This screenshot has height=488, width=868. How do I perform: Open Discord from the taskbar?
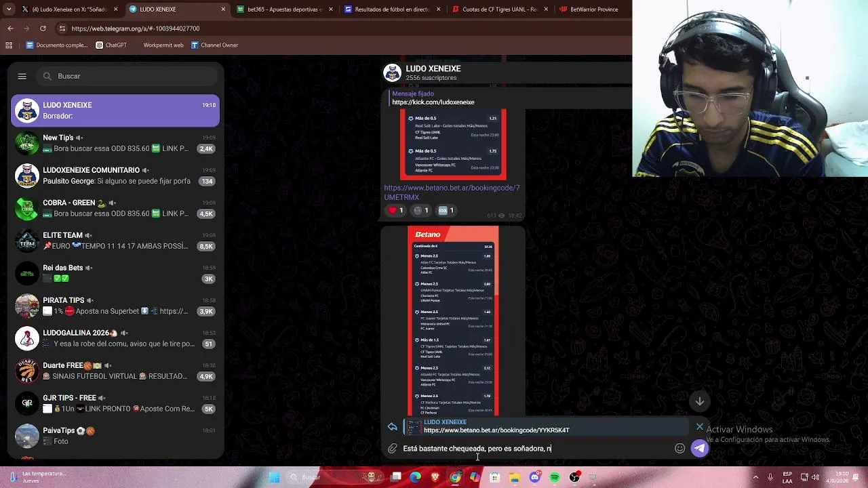535,477
